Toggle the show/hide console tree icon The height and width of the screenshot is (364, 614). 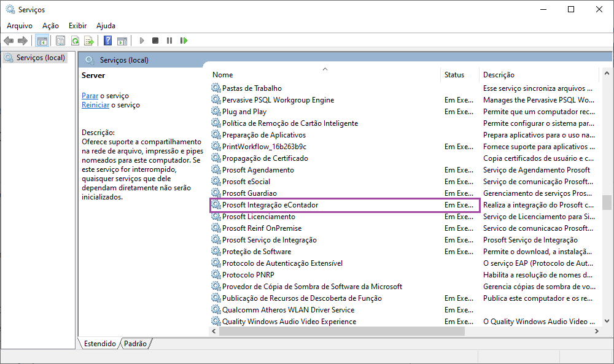(42, 41)
